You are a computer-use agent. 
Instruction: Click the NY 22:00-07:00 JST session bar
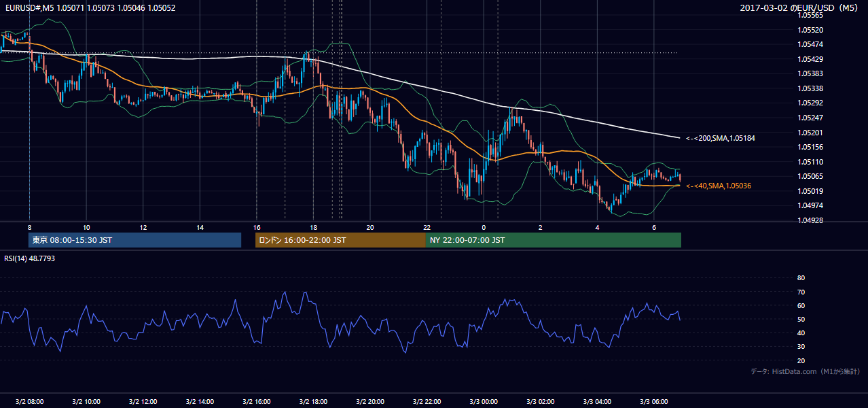tap(554, 240)
